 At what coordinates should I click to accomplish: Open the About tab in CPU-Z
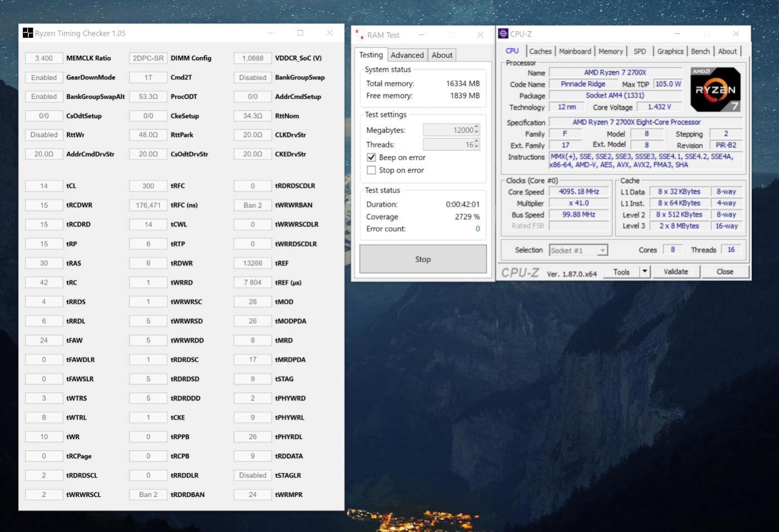pyautogui.click(x=727, y=51)
